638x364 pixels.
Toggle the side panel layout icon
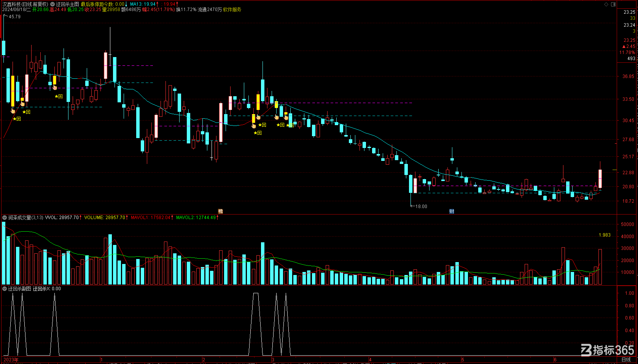(x=613, y=4)
